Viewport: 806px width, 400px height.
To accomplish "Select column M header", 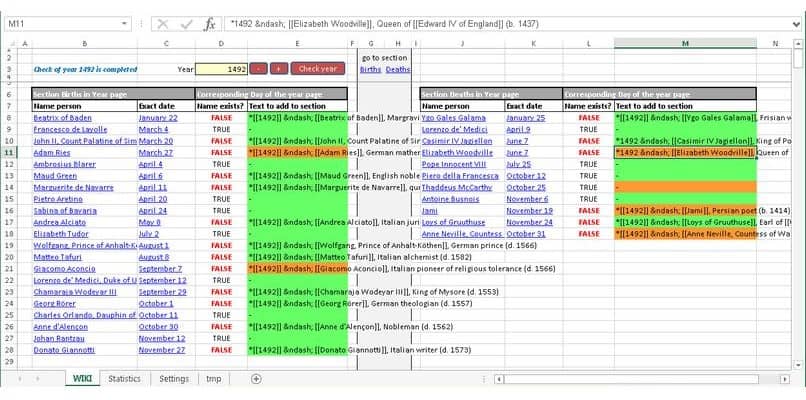I will point(685,44).
